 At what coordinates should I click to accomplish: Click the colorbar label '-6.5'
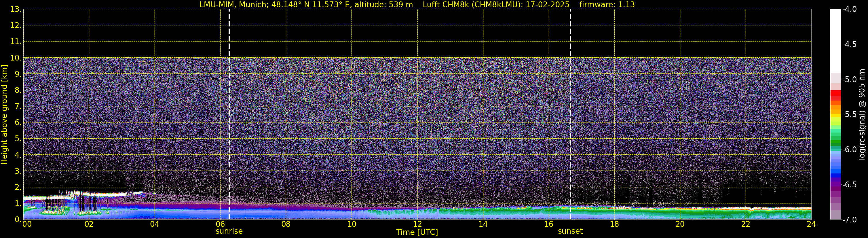coord(850,185)
